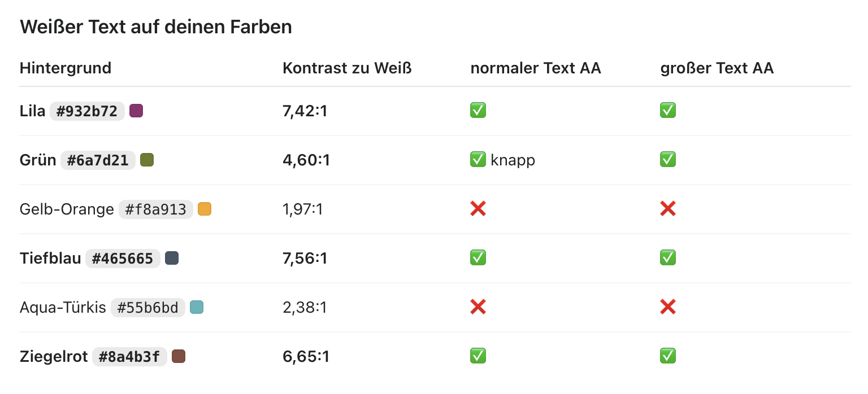This screenshot has height=394, width=868.
Task: Click the Tiefblau dark slate swatch
Action: [x=172, y=259]
